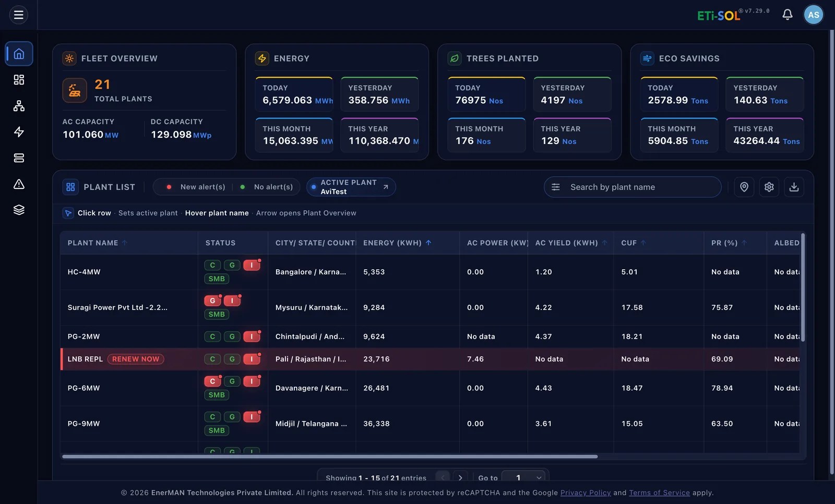Filter plants by New alert(s)

click(196, 187)
